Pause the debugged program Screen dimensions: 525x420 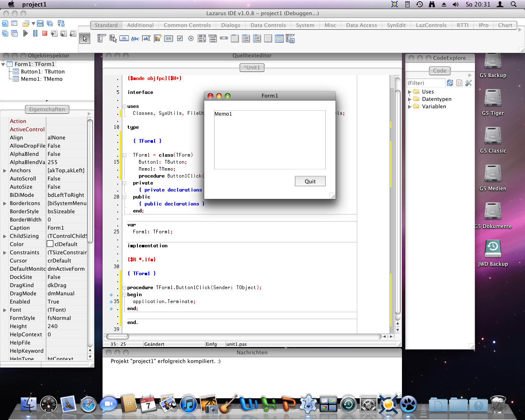35,33
